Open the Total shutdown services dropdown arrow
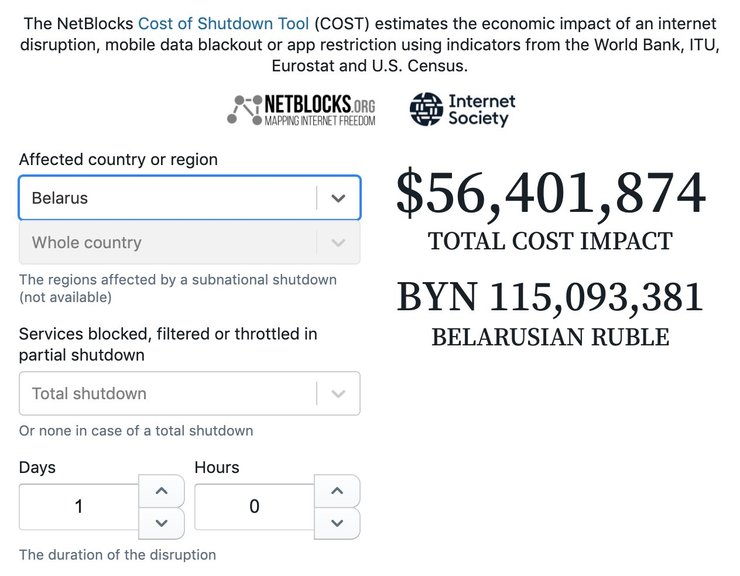 [x=338, y=394]
